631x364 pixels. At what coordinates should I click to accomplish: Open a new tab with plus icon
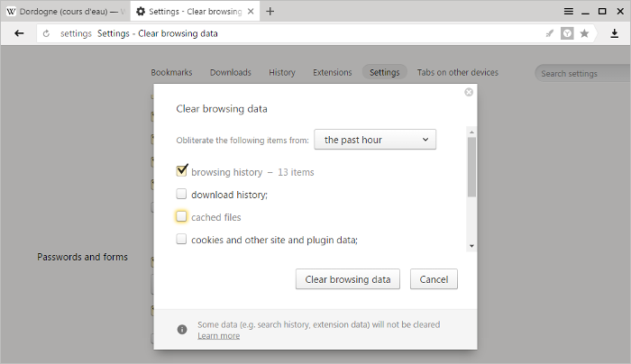coord(270,11)
